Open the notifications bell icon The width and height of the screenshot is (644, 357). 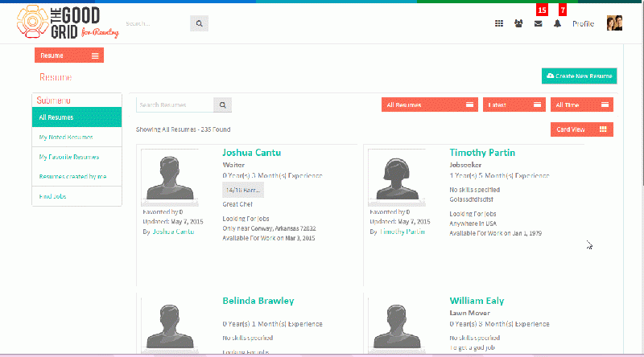[x=557, y=24]
